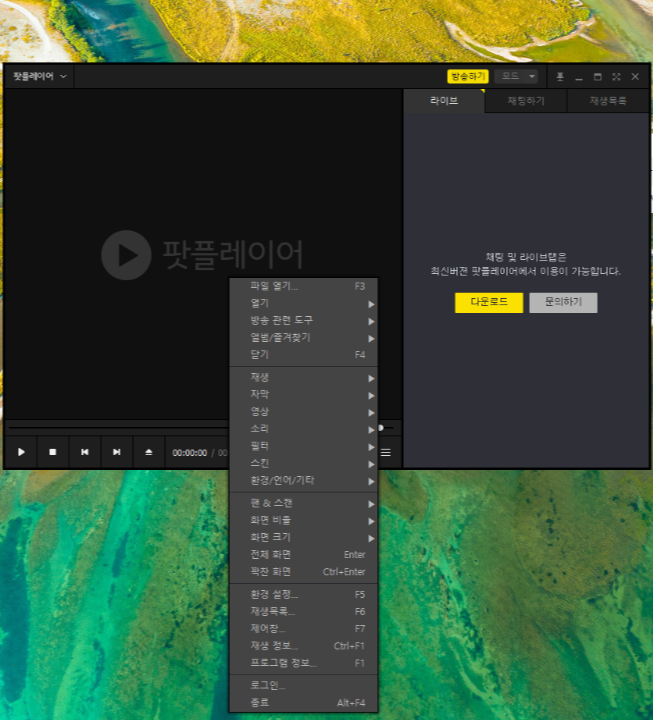Switch to the 채팅하기 tab
Screen dimensions: 653x720
[526, 101]
